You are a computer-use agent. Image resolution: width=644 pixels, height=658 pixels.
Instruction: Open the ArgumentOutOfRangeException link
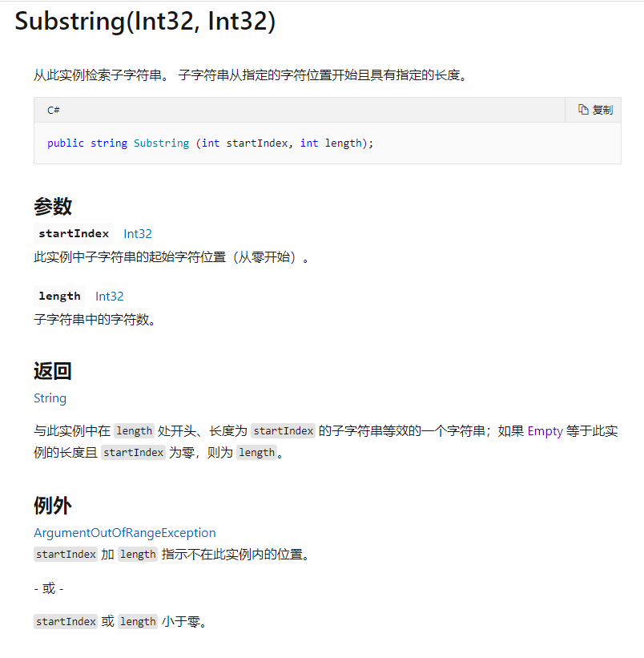(124, 532)
